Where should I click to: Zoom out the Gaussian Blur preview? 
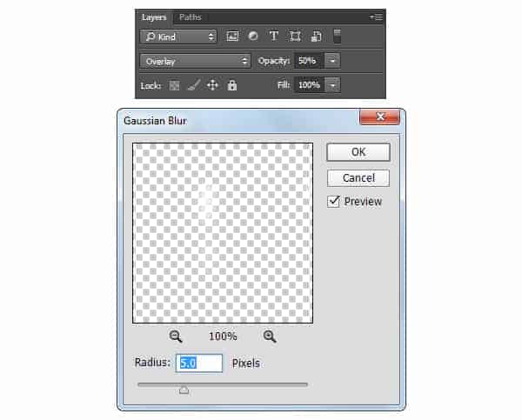point(176,337)
